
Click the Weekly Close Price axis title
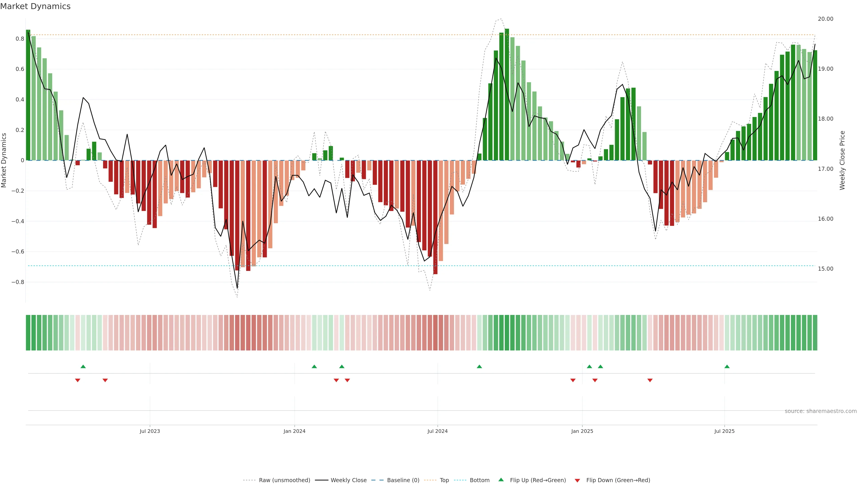coord(842,160)
